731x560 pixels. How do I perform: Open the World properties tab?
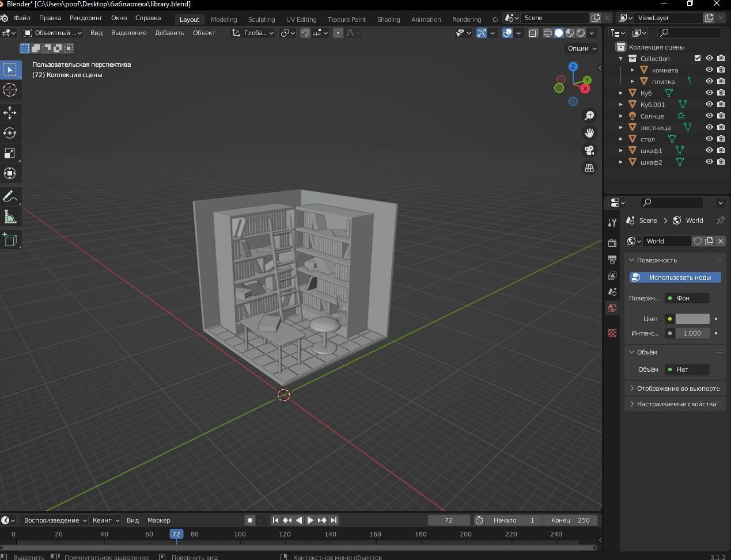[612, 308]
